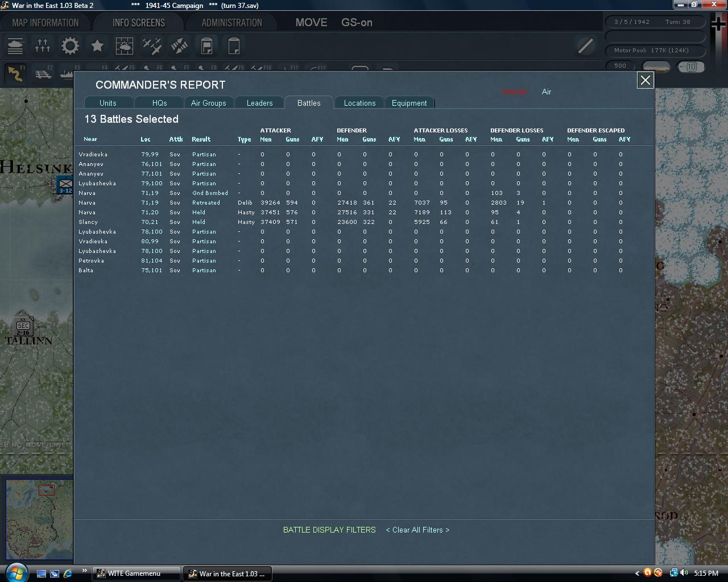728x582 pixels.
Task: Select the Slancy battle row name
Action: tap(88, 222)
